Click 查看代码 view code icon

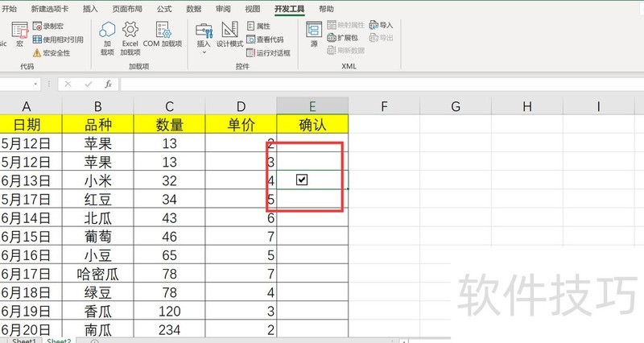[250, 39]
